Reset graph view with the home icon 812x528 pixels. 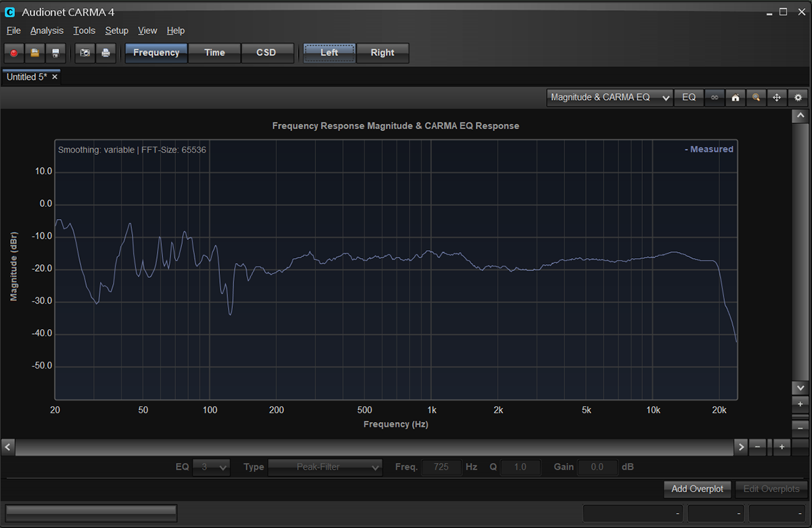pos(735,97)
